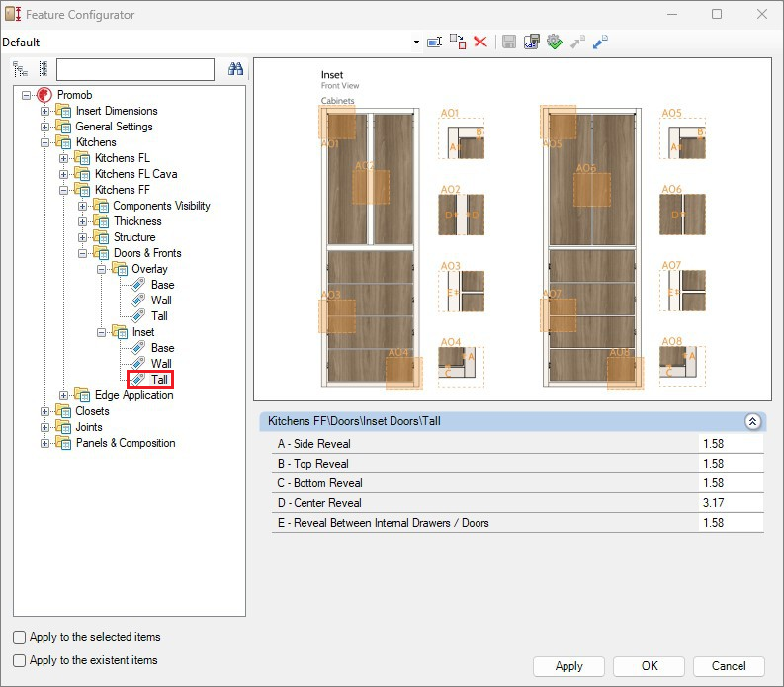Click the floppy disk save icon
The height and width of the screenshot is (687, 784).
[509, 43]
